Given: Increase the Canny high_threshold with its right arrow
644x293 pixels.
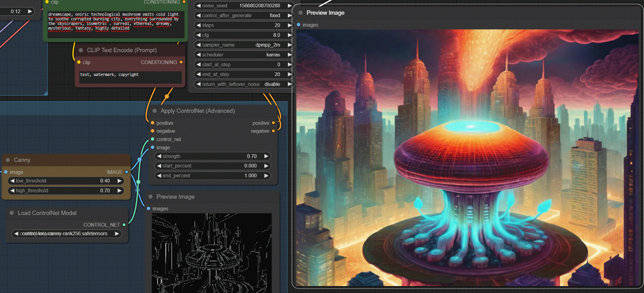Looking at the screenshot, I should (119, 191).
